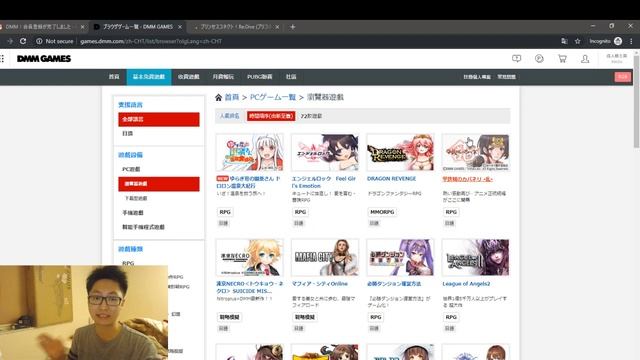
Task: Switch to the Re:Dive browser tab
Action: click(236, 27)
